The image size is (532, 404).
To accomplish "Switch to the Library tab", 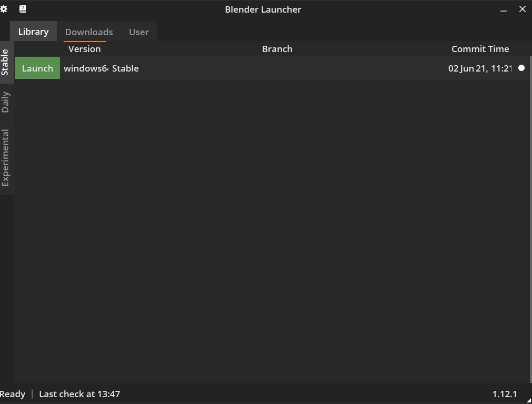I will [x=33, y=32].
